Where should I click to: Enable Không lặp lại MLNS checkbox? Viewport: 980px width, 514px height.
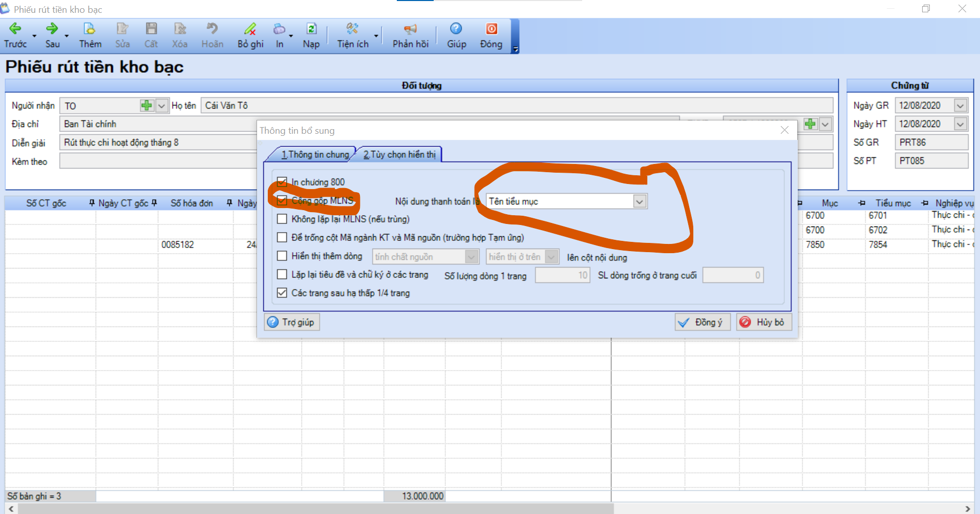click(x=282, y=219)
